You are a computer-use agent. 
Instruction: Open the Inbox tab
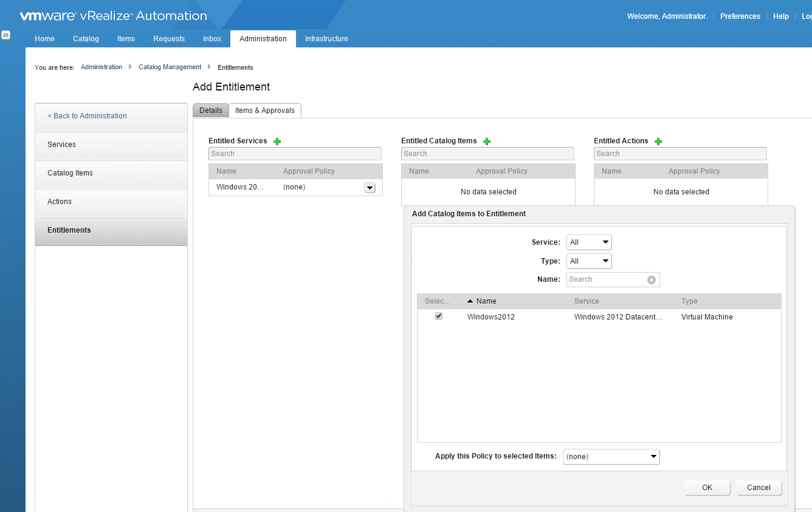click(x=212, y=39)
